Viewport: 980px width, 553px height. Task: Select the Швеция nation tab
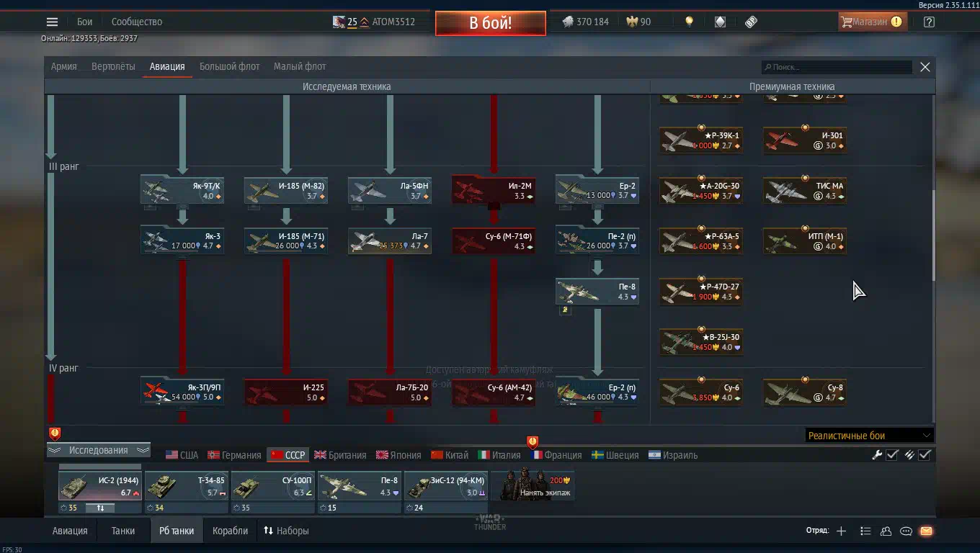(615, 455)
